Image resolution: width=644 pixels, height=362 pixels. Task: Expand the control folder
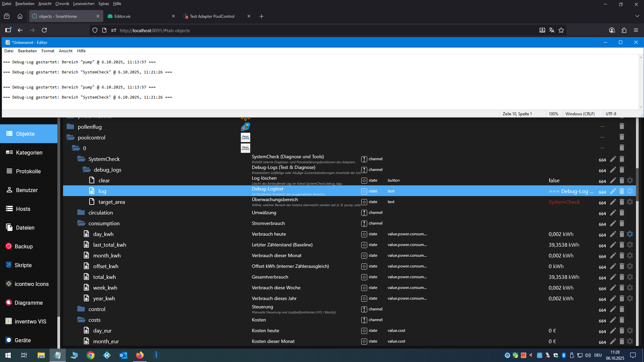point(81,309)
